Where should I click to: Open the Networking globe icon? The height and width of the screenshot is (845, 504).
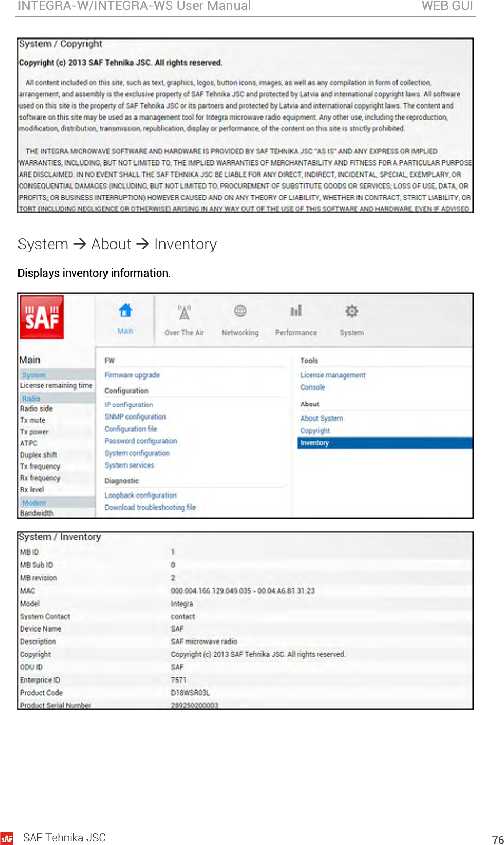(x=240, y=311)
